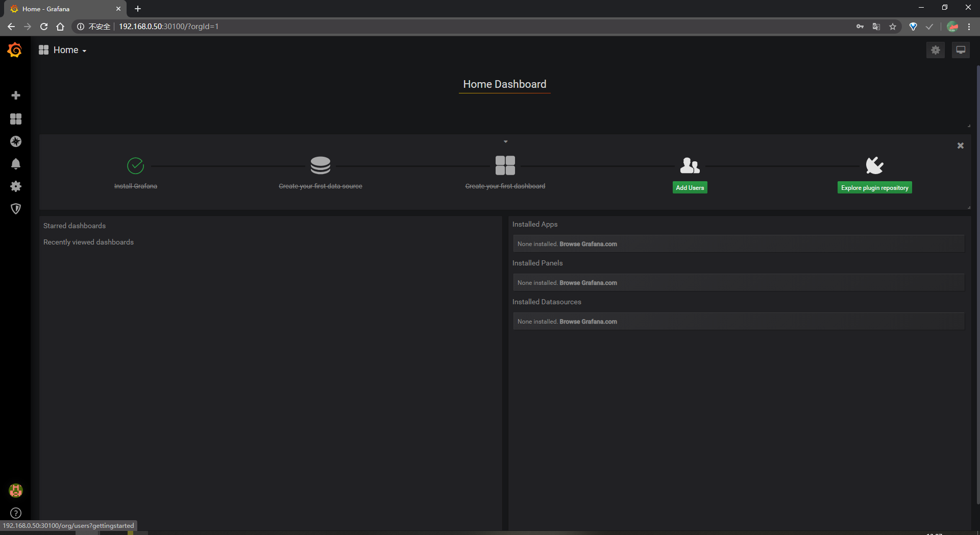Click the Installed Panels heading
The width and height of the screenshot is (980, 535).
537,263
